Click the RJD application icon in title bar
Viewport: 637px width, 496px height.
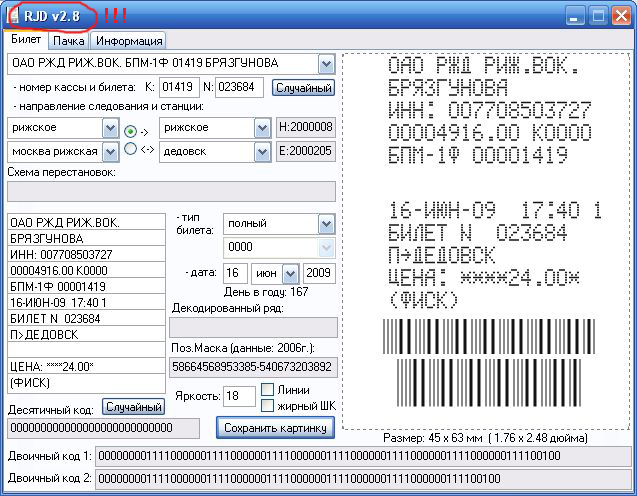pos(12,16)
